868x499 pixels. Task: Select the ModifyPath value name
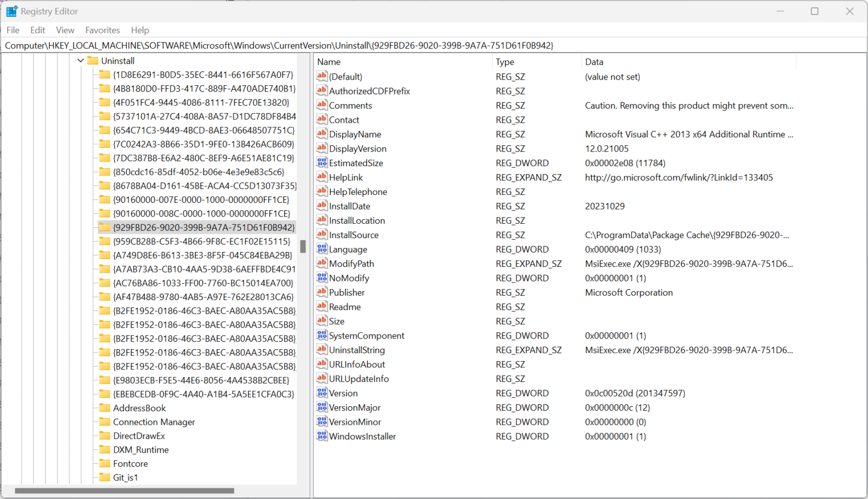point(351,264)
